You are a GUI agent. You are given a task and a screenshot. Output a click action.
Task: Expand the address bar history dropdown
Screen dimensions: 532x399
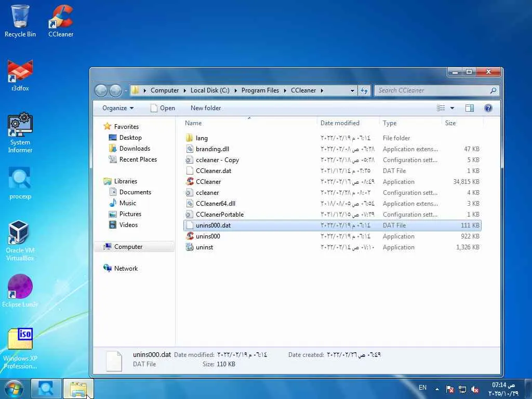coord(352,90)
